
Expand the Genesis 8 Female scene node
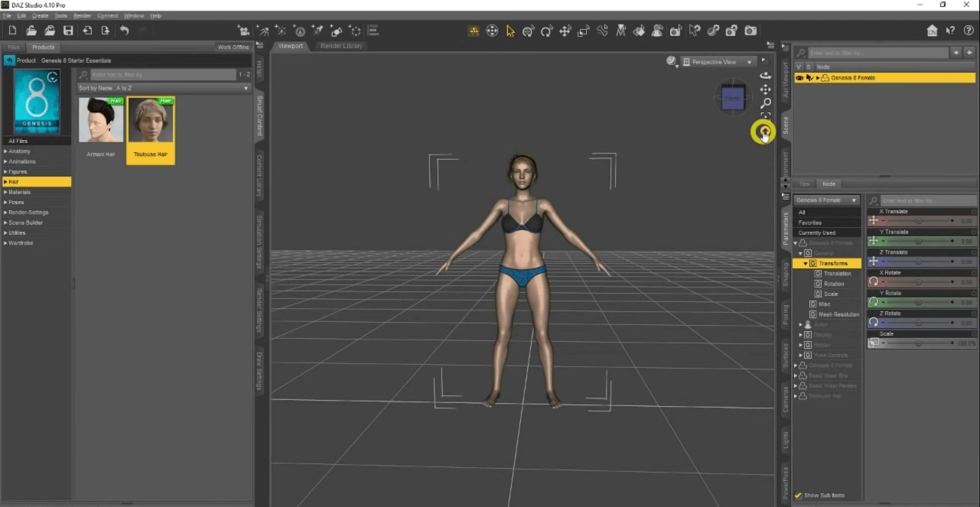(818, 78)
